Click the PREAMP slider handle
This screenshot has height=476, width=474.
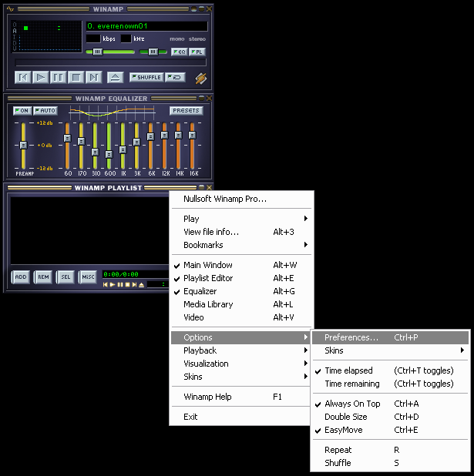(x=23, y=145)
